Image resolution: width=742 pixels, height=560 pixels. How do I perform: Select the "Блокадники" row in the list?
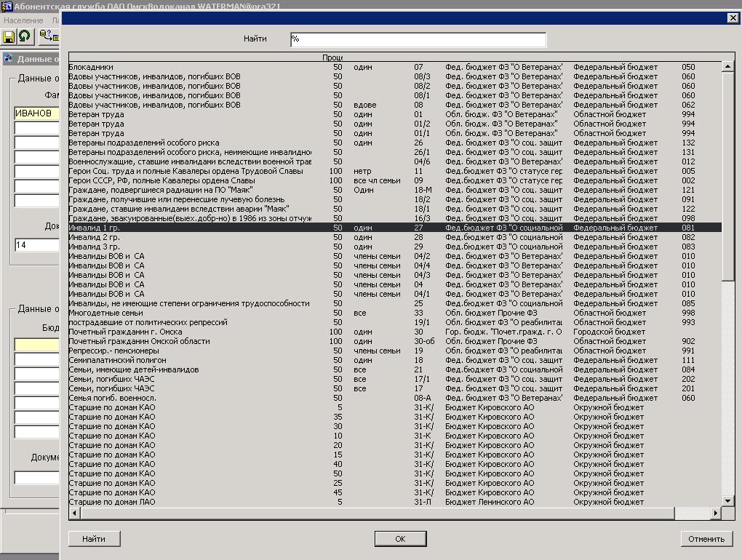coord(91,67)
